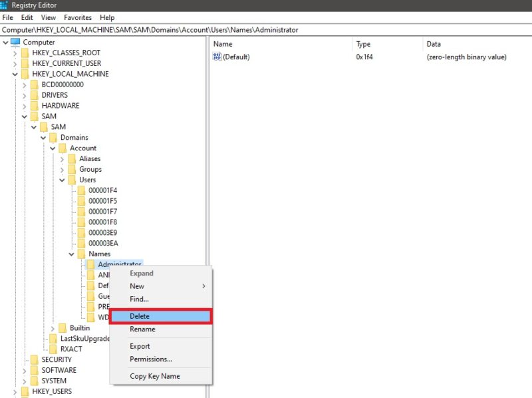
Task: Click the Registry Editor title bar icon
Action: tap(4, 5)
